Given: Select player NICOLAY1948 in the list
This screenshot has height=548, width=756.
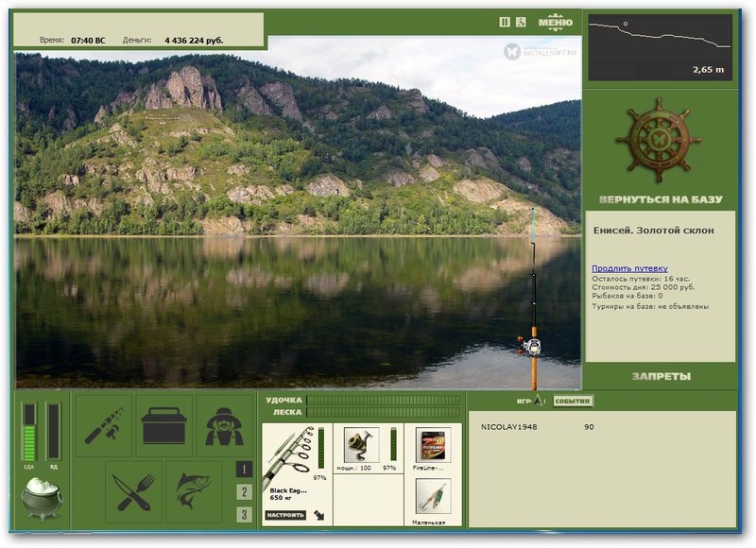Looking at the screenshot, I should tap(508, 427).
